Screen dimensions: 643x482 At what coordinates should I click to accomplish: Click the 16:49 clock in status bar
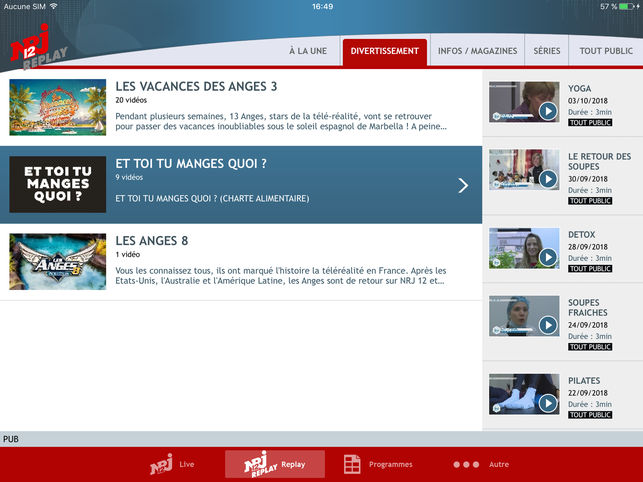[x=322, y=6]
